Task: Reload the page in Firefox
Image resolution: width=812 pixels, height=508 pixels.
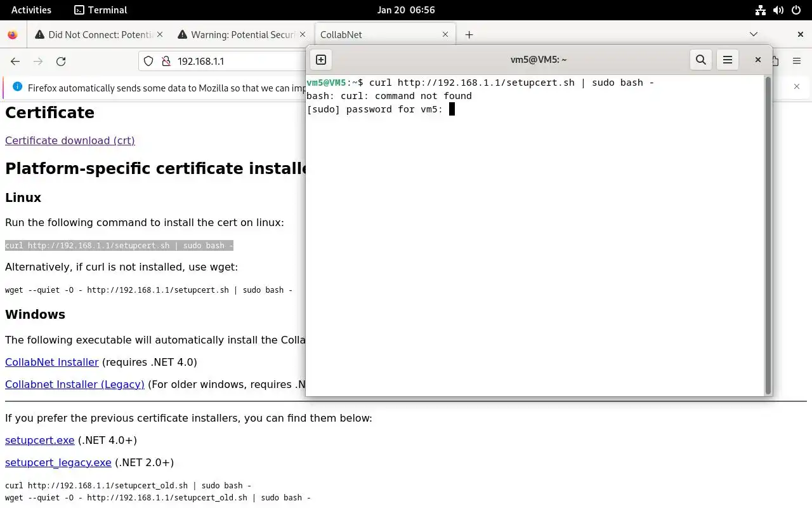Action: coord(61,61)
